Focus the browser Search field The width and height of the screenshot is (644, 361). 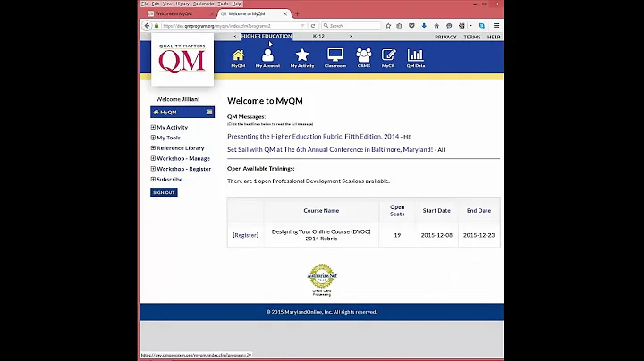click(x=352, y=25)
